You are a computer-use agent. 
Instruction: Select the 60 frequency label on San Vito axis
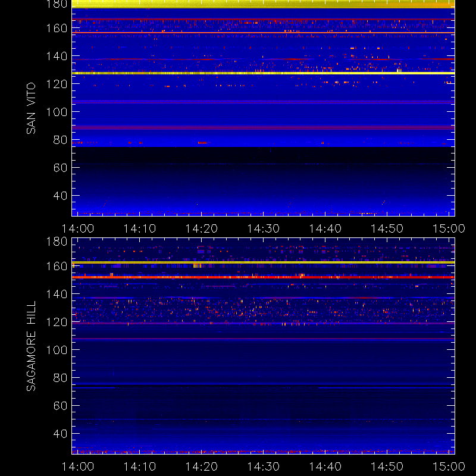60,168
